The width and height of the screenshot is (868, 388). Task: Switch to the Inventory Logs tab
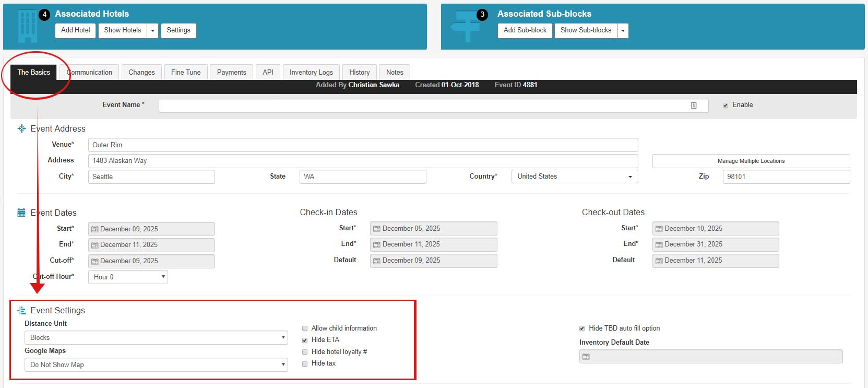click(x=311, y=72)
